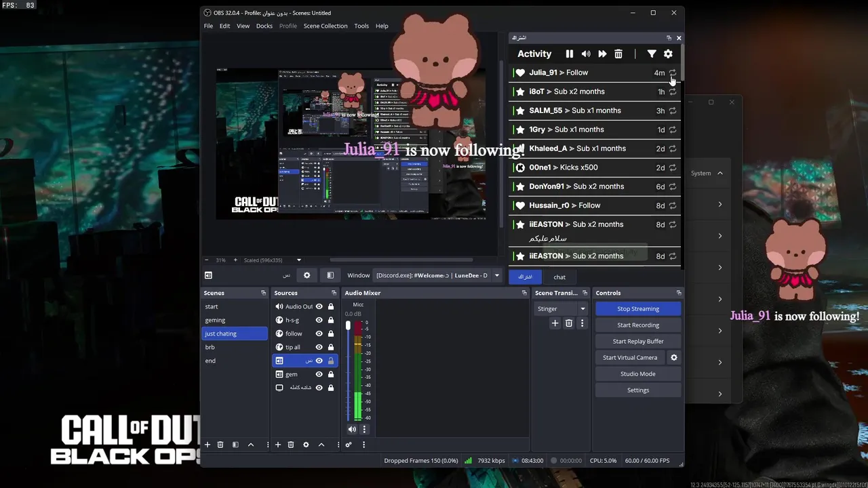Replay the i8oT sub alert

tap(673, 91)
